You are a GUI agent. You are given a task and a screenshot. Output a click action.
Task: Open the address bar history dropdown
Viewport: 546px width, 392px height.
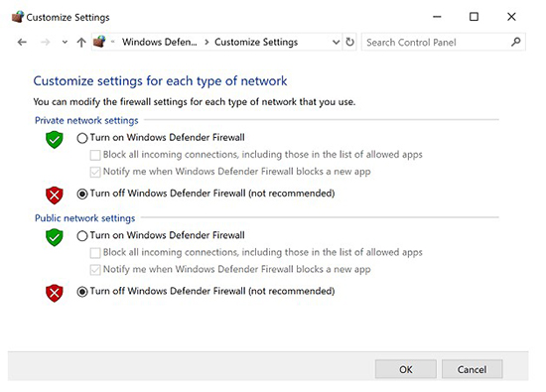click(336, 42)
